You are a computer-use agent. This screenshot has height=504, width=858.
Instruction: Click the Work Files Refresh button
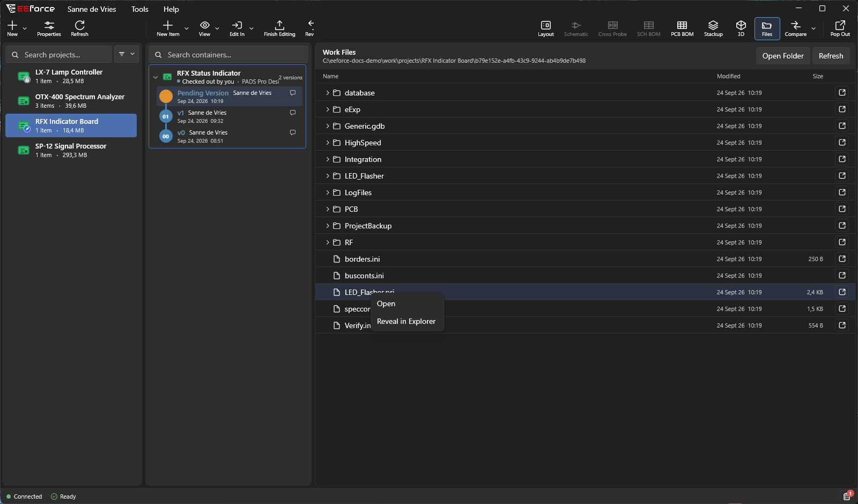(831, 56)
